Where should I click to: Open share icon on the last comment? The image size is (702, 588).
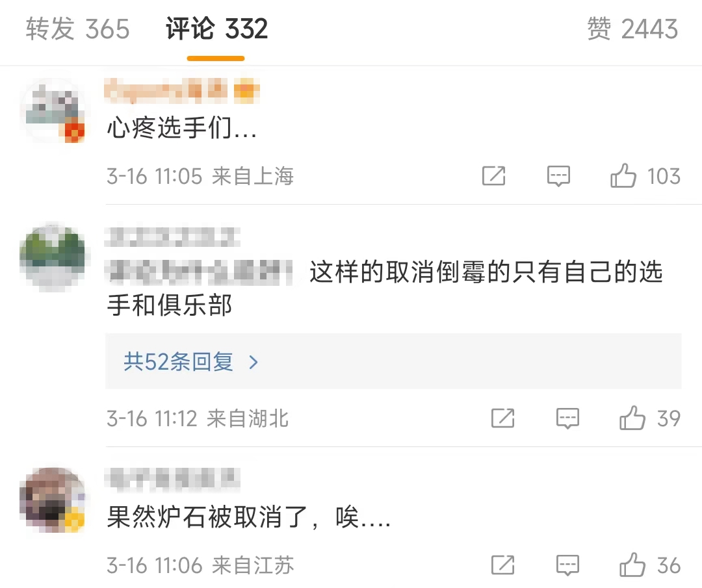(x=503, y=565)
